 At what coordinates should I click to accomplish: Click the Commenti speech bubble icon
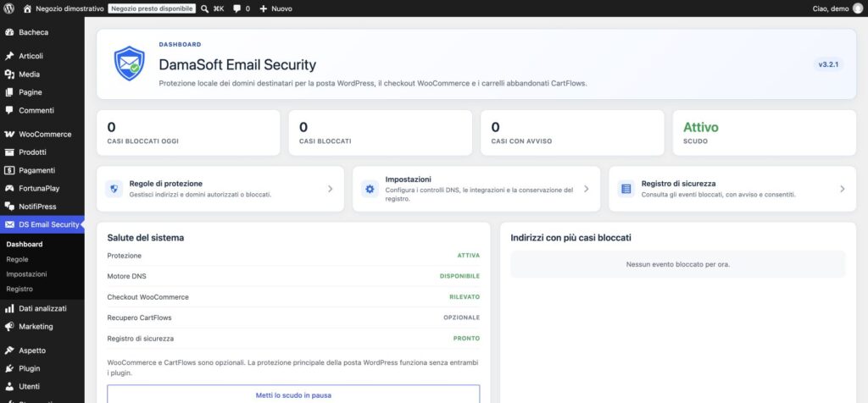[x=9, y=110]
